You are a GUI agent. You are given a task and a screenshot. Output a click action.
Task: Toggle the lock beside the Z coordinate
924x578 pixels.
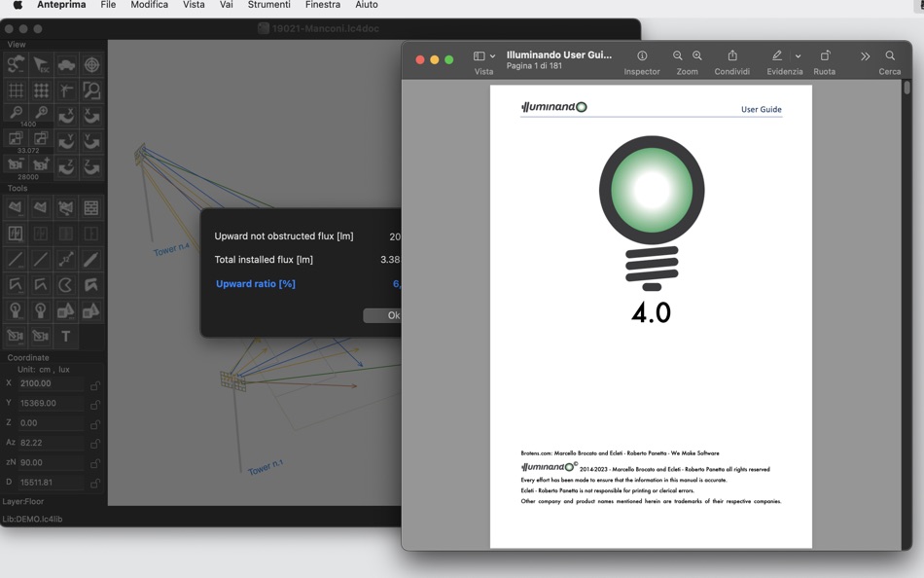[94, 424]
